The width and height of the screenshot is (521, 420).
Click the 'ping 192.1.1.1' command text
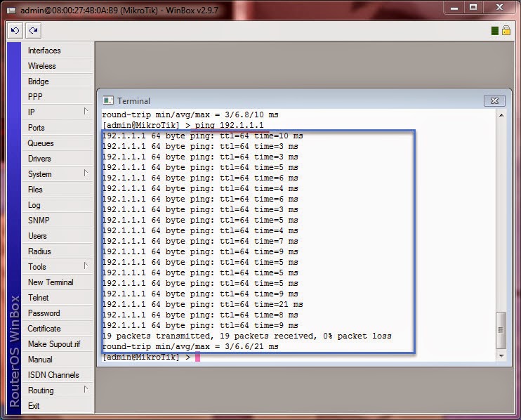click(x=229, y=125)
